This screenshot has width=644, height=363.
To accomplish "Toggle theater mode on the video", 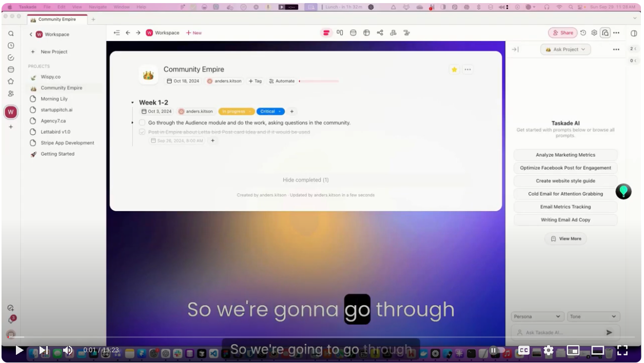I will point(598,350).
